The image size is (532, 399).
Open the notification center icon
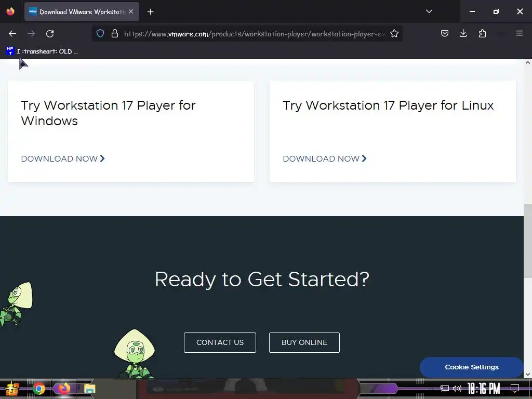(515, 389)
